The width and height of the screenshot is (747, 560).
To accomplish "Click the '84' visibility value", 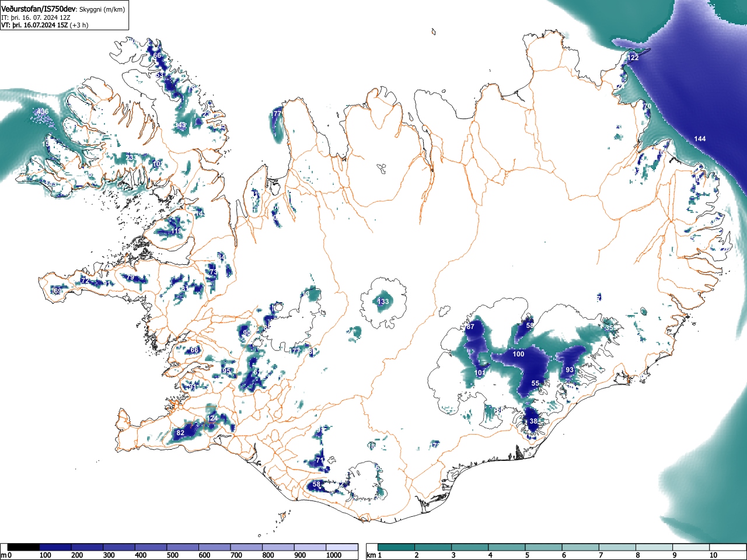I will pyautogui.click(x=221, y=257).
